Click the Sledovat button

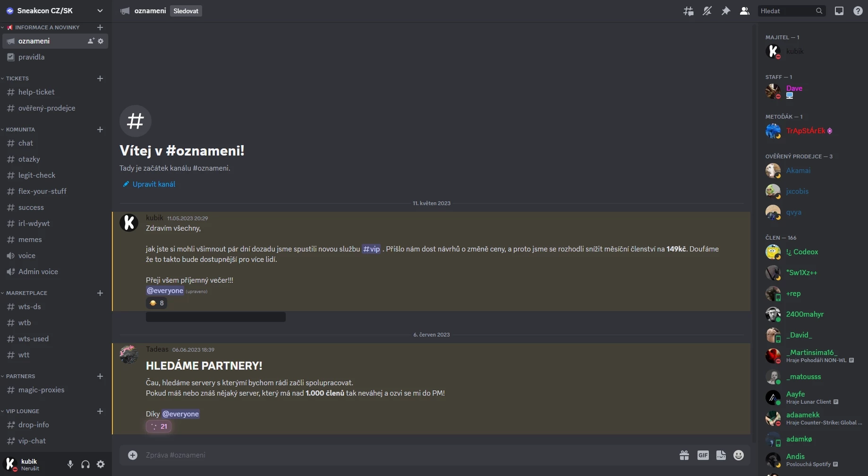(186, 11)
